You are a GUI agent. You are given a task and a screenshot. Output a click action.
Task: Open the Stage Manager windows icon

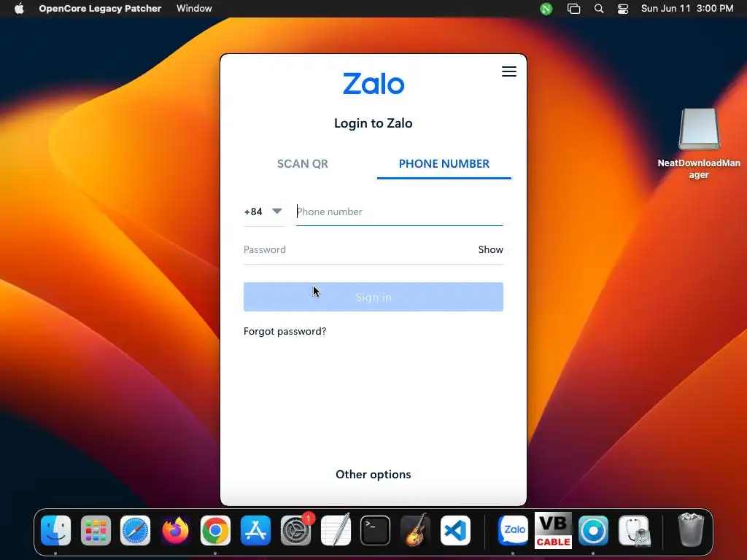point(573,9)
